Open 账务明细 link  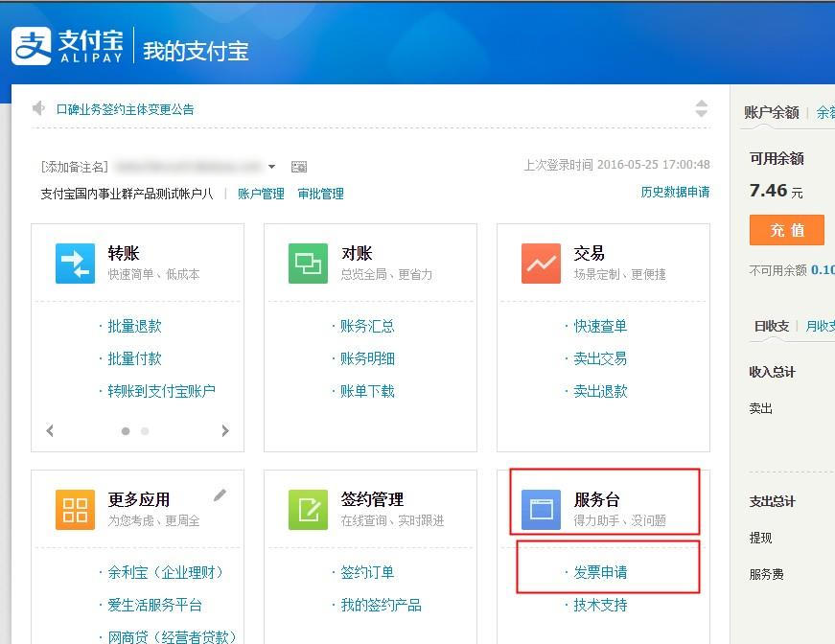[367, 358]
